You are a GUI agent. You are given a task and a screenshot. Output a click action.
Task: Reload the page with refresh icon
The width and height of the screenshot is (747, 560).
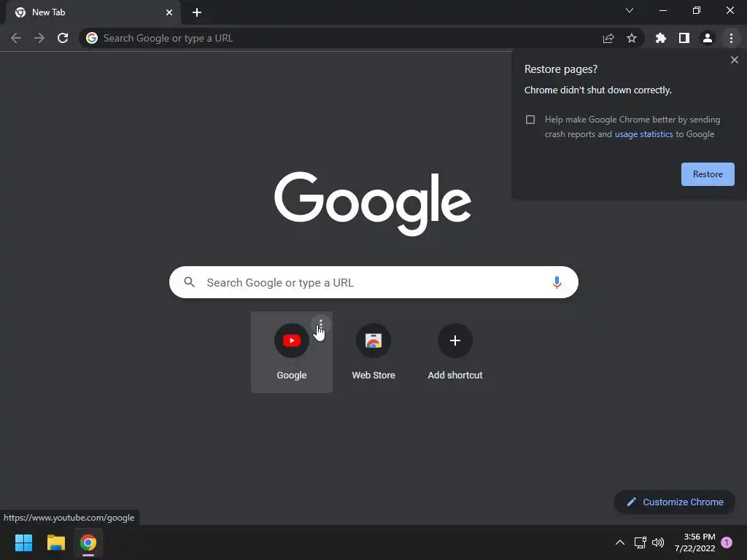tap(63, 38)
